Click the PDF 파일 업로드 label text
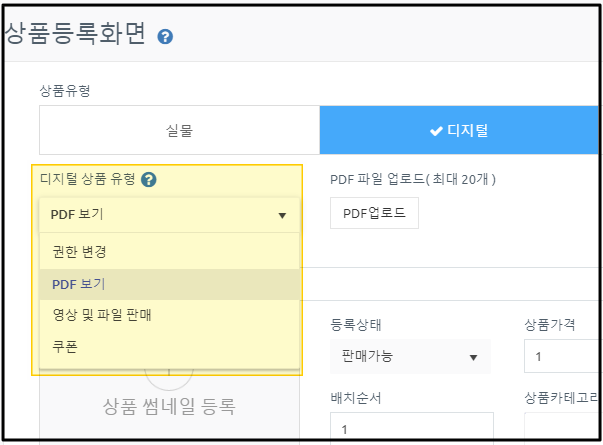Screen dimensions: 603x445 click(413, 180)
